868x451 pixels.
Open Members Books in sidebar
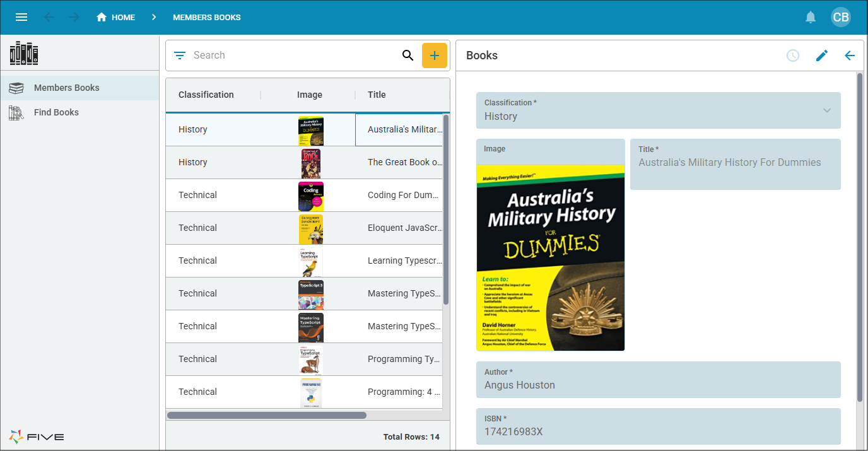(x=66, y=88)
